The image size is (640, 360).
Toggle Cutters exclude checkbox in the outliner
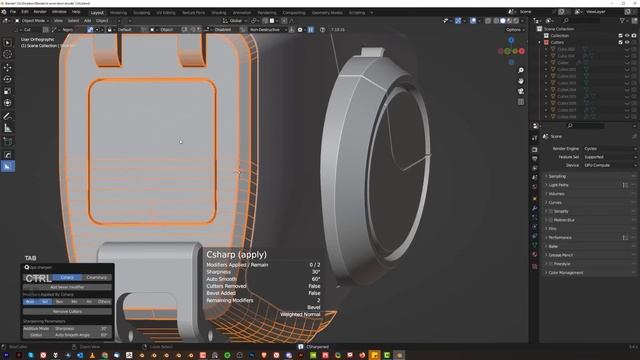[x=620, y=42]
